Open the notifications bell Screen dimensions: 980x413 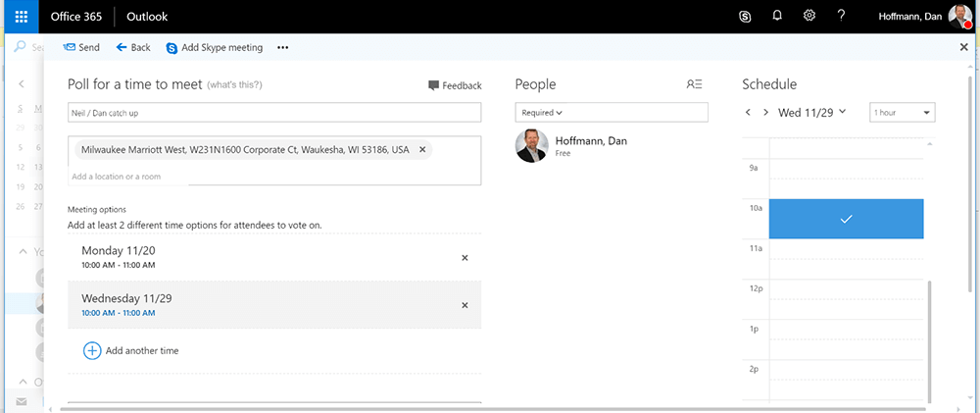[x=777, y=16]
